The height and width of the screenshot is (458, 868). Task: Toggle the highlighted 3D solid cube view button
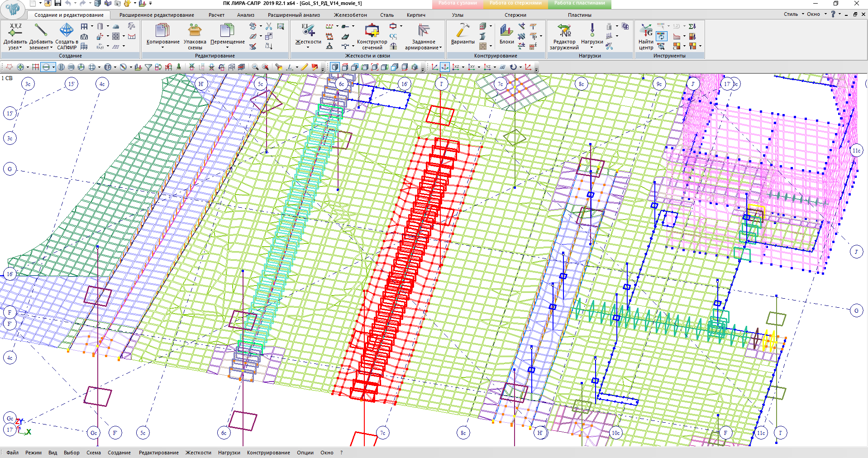point(335,67)
